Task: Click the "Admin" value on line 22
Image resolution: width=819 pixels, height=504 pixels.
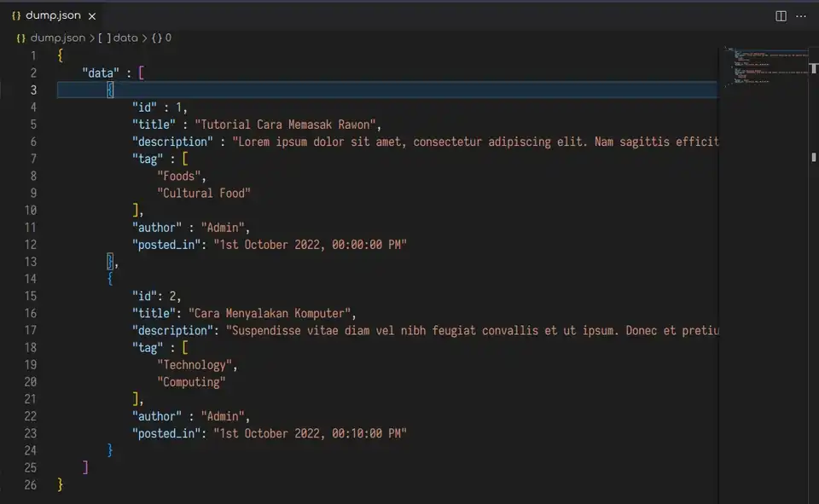Action: [x=223, y=416]
